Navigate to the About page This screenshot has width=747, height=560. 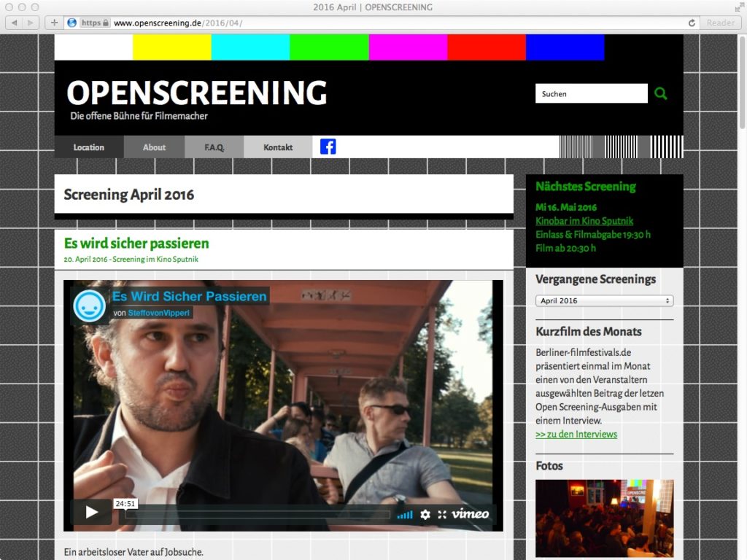click(x=154, y=147)
